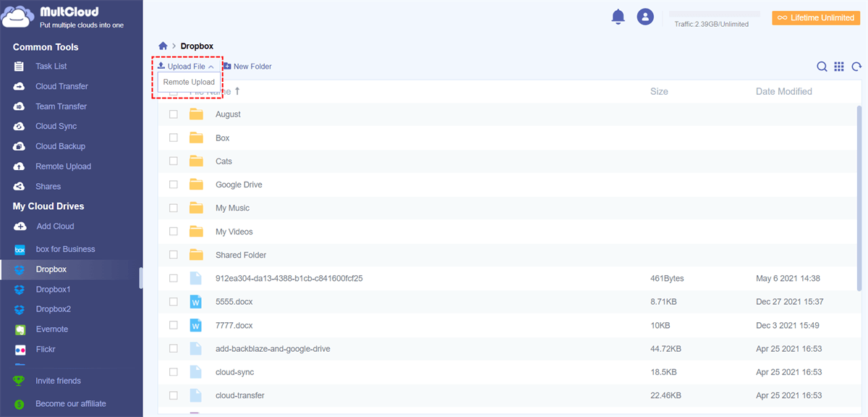Open file add-backblaze-and-google-drive
Image resolution: width=868 pixels, height=417 pixels.
click(x=273, y=349)
